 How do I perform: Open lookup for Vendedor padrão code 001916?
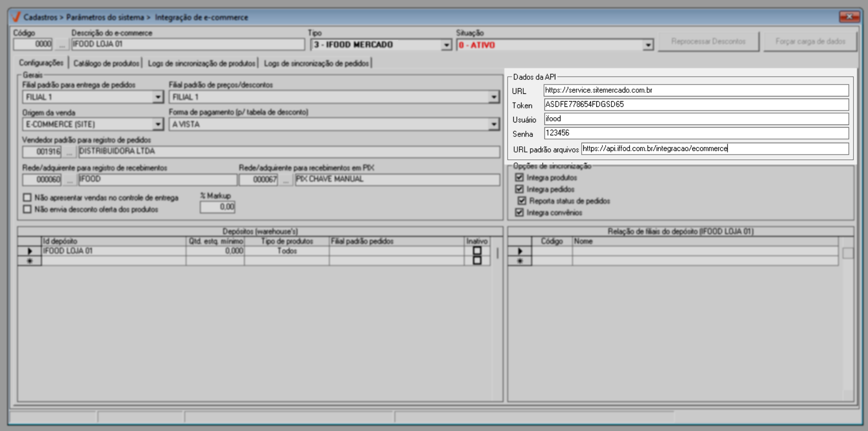69,152
